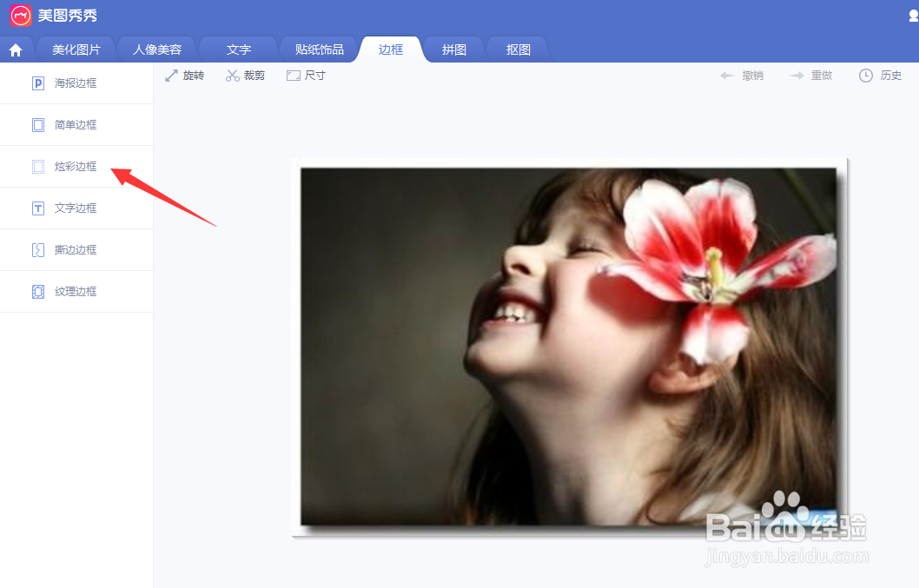Click the rotate arrow icon
This screenshot has height=588, width=919.
click(171, 76)
